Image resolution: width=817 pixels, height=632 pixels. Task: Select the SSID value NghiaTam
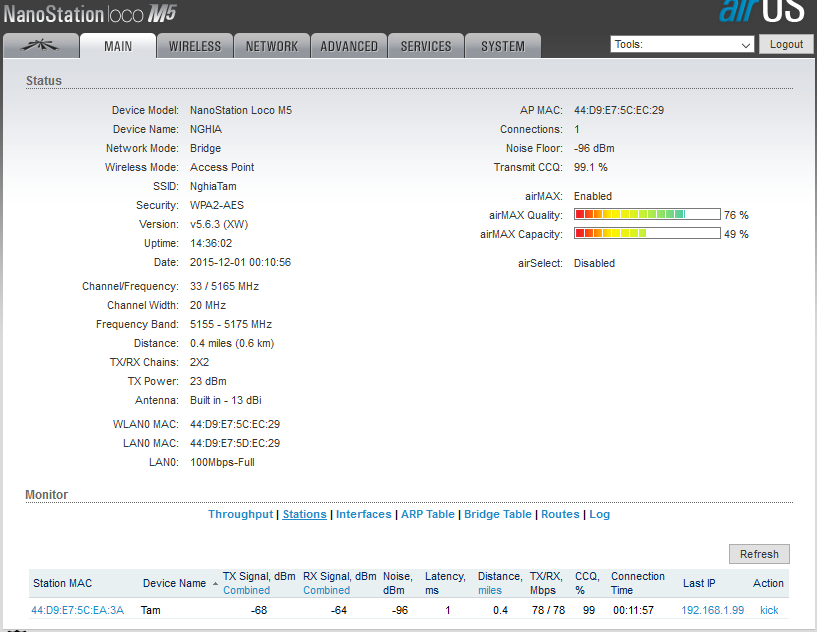point(213,186)
